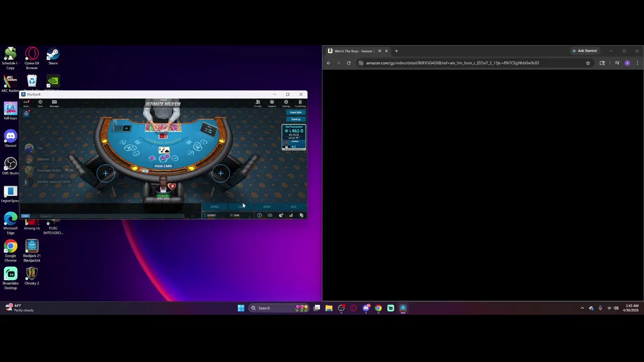
Task: Click the Ask Gemini button
Action: point(584,51)
